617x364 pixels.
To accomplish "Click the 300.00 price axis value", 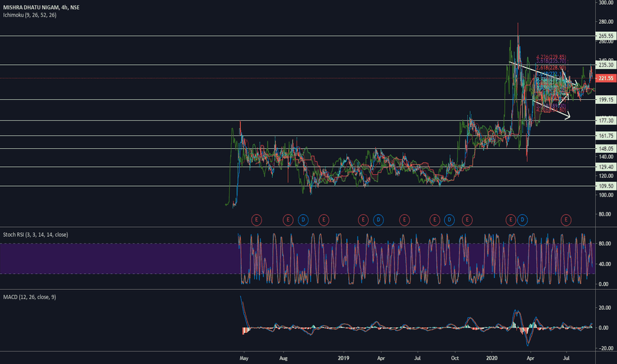I will click(606, 3).
